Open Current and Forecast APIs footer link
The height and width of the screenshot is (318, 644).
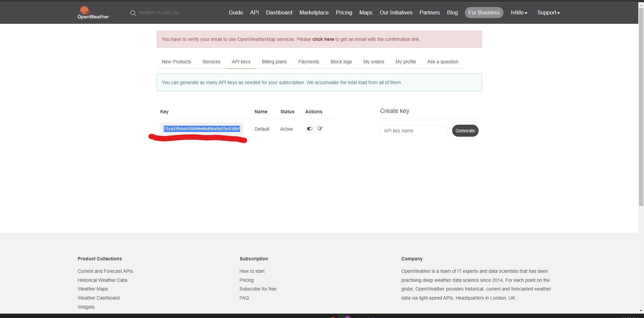pyautogui.click(x=105, y=271)
